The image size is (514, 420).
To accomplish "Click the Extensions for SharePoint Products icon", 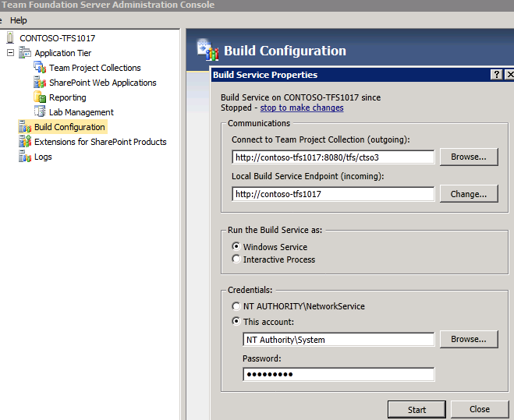I will (25, 142).
